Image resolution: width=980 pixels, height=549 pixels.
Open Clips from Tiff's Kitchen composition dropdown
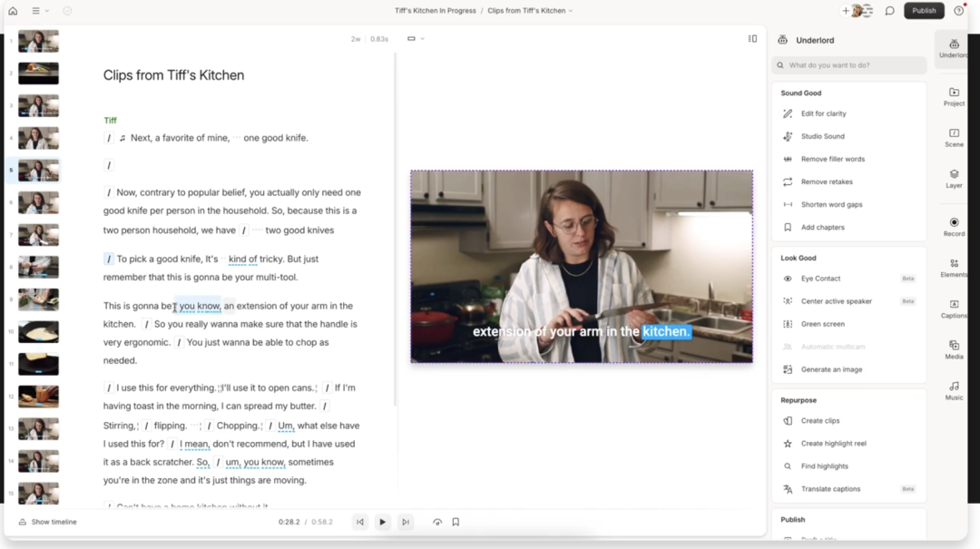(530, 11)
